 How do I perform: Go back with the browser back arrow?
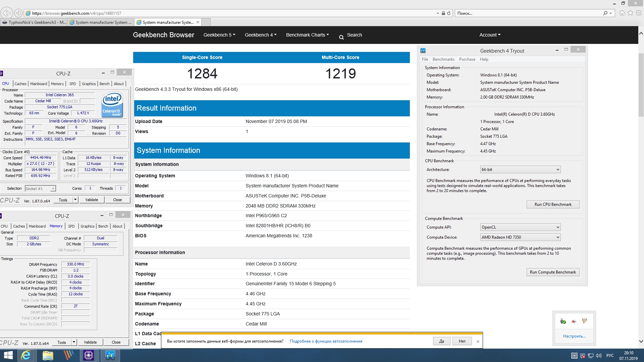click(x=7, y=13)
